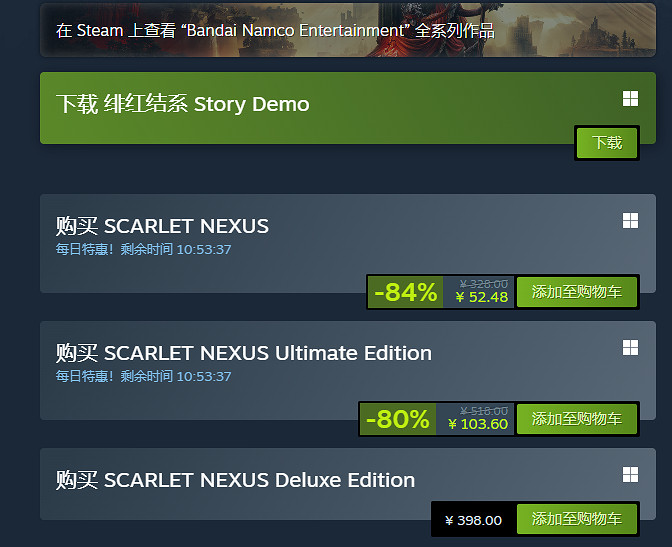Click the ¥398.00 Deluxe Edition price

(x=473, y=520)
